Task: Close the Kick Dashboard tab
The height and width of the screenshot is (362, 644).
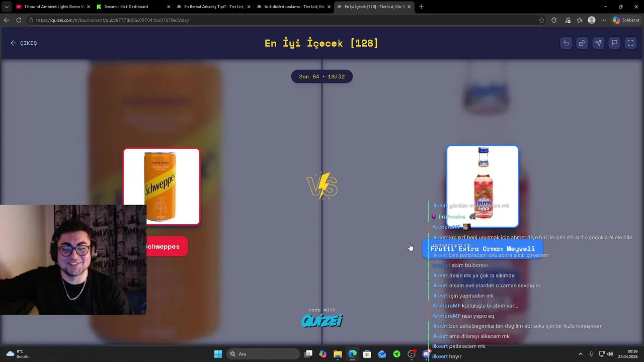Action: [x=169, y=7]
